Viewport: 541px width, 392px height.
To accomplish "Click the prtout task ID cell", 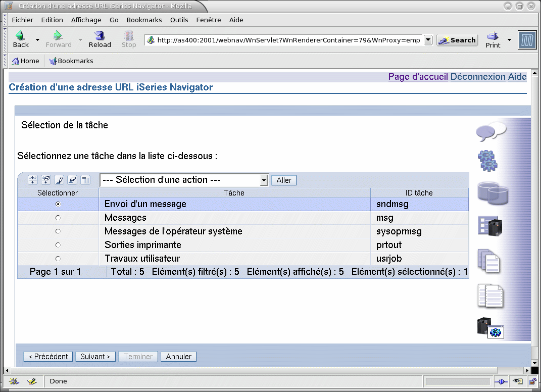I will click(x=420, y=245).
